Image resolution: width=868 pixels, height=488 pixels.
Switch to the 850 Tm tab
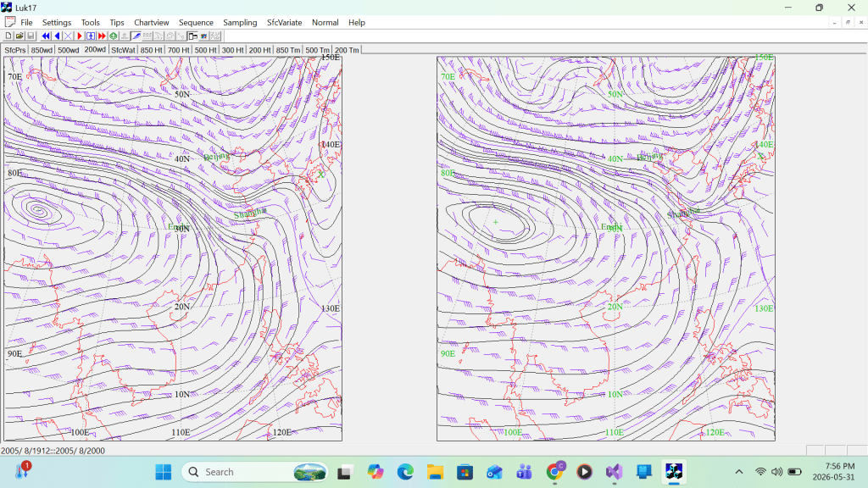click(288, 50)
